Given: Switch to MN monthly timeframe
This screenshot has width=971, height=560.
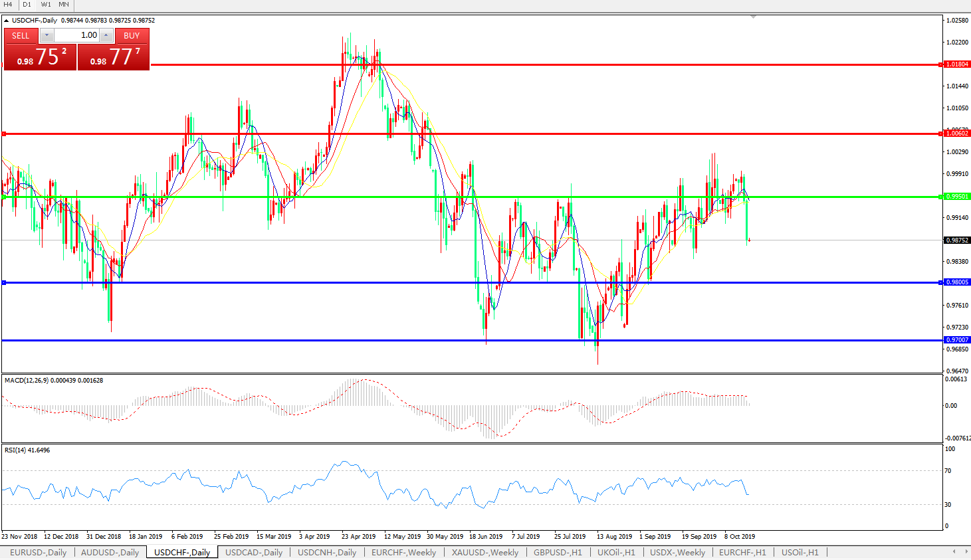Looking at the screenshot, I should tap(64, 5).
